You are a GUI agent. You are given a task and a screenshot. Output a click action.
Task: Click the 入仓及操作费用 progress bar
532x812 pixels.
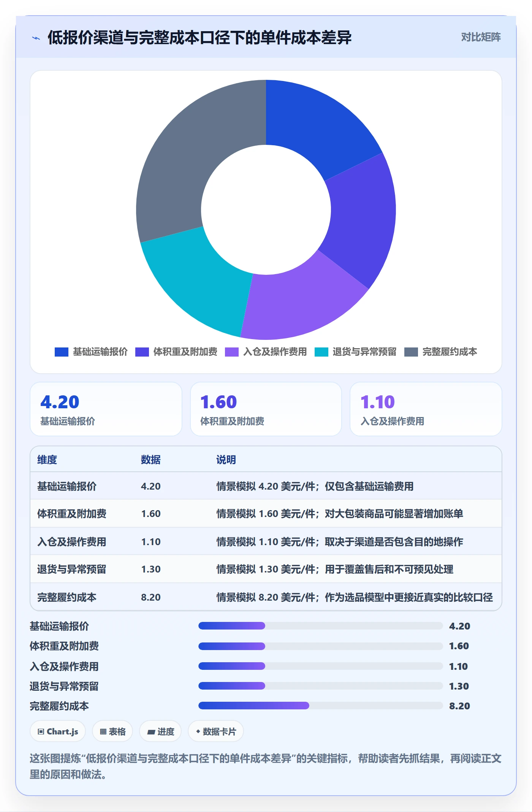pyautogui.click(x=320, y=666)
